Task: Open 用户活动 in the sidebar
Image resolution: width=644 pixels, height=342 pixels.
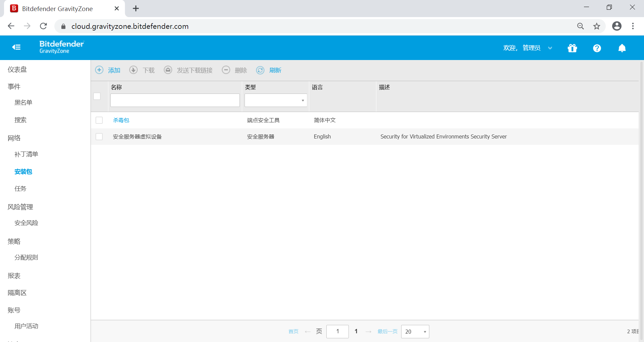Action: pos(26,326)
